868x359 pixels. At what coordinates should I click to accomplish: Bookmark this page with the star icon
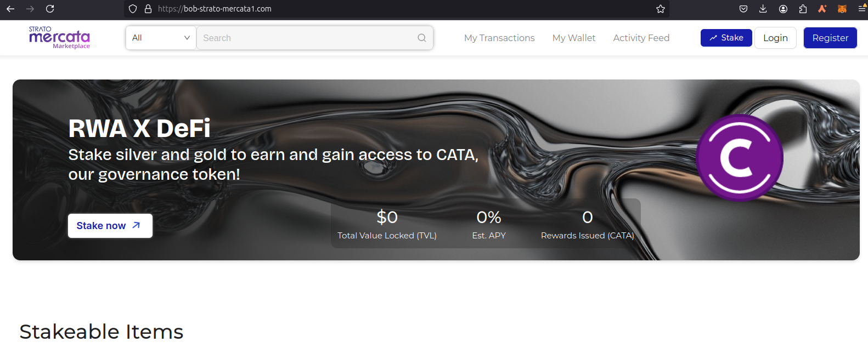coord(661,9)
